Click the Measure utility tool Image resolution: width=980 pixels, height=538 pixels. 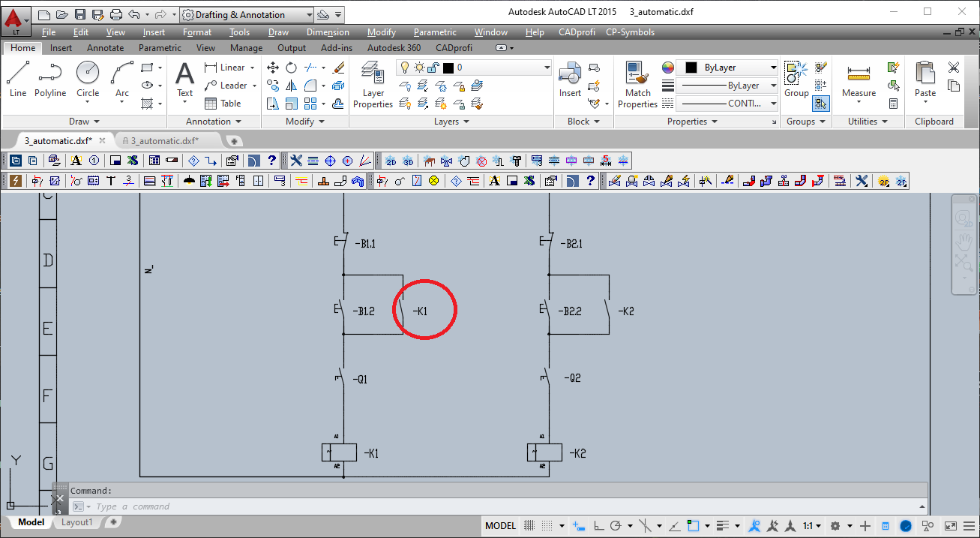(x=859, y=80)
